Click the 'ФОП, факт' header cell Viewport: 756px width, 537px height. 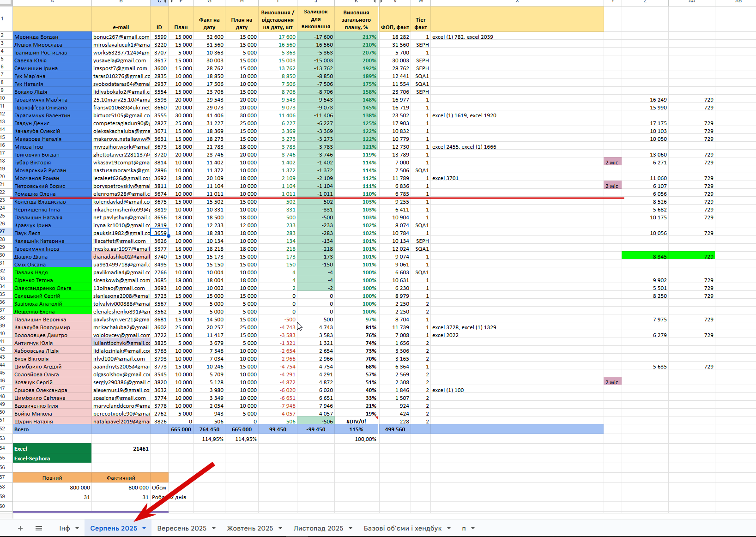tap(395, 19)
